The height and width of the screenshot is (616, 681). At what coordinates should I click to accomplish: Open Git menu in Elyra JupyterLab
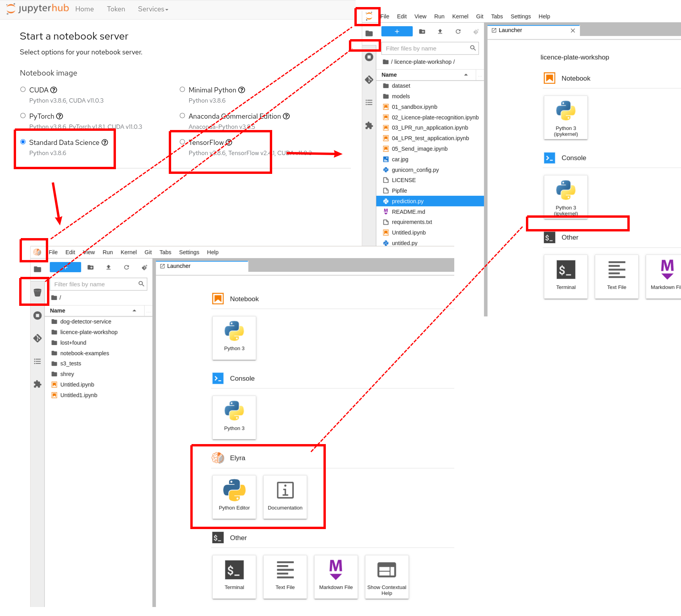click(x=148, y=252)
